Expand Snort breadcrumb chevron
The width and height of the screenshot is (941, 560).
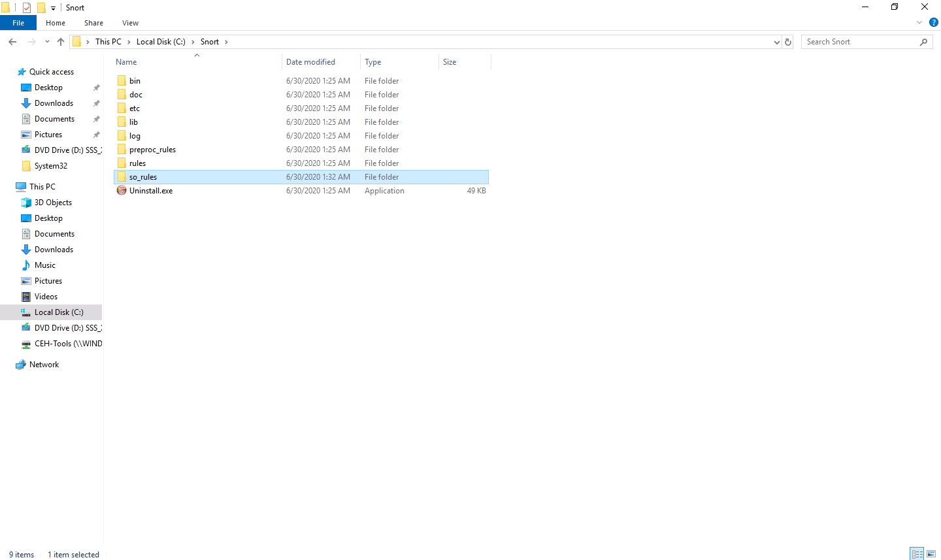coord(226,42)
